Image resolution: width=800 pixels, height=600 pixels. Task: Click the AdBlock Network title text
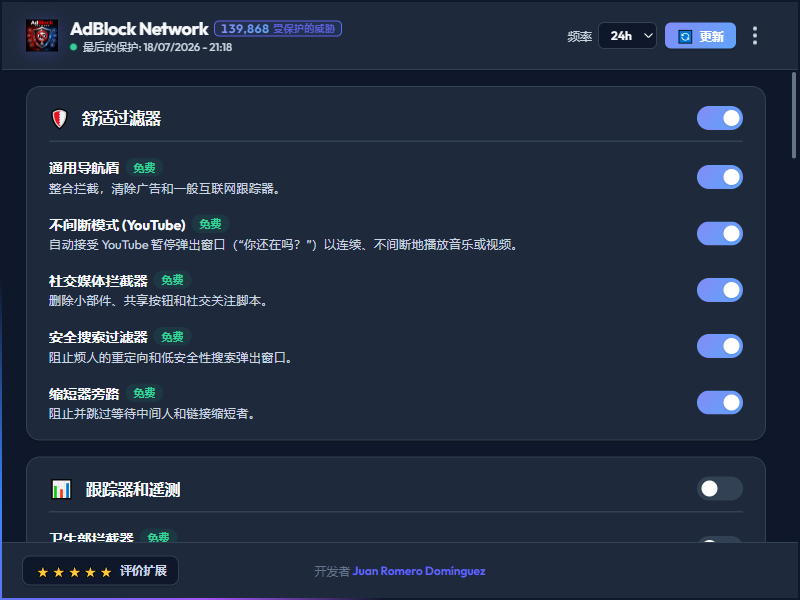pyautogui.click(x=139, y=29)
